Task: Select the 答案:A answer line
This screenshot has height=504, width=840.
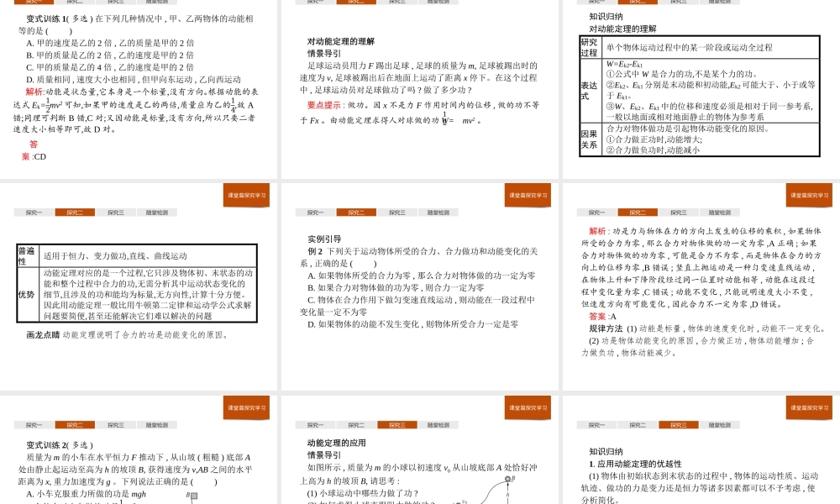Action: tap(603, 318)
